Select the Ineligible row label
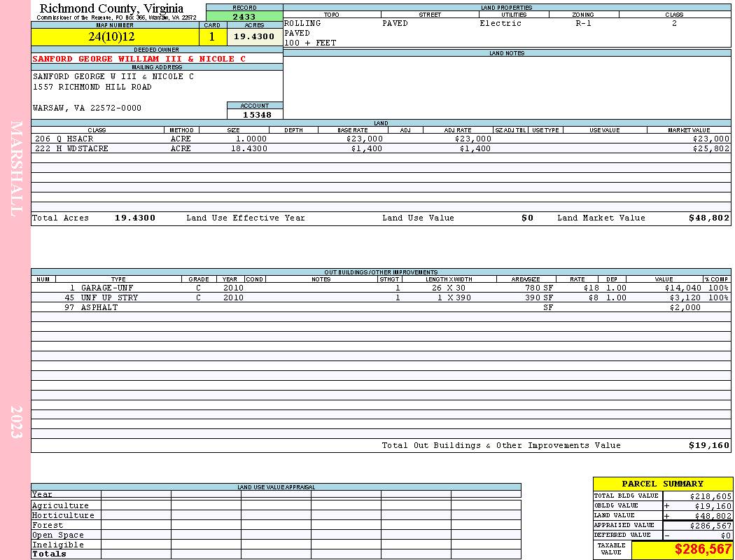Screen dimensions: 735x560 point(57,545)
